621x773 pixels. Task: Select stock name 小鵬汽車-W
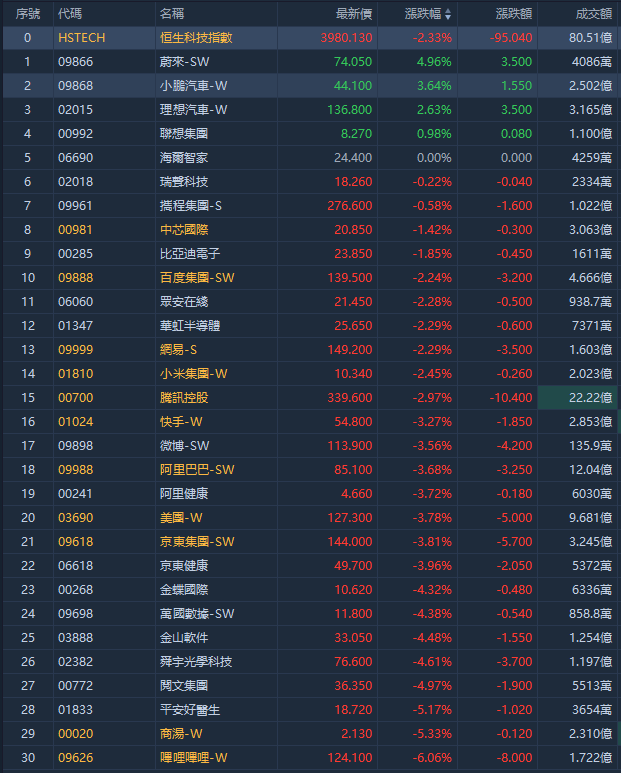point(193,86)
